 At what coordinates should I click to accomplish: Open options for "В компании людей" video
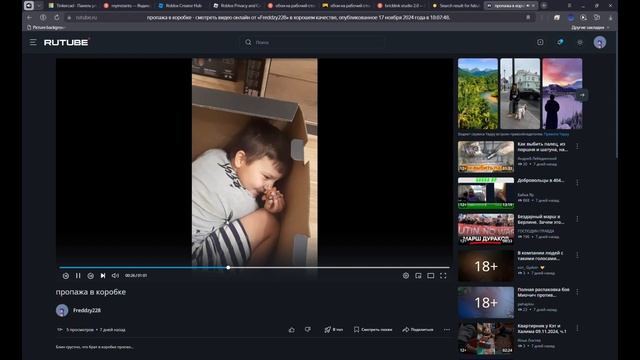[577, 255]
